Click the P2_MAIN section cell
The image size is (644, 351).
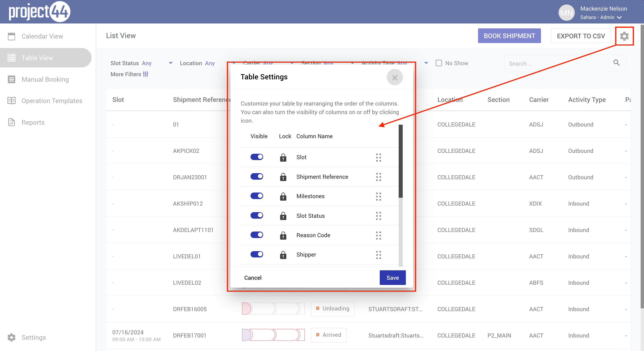pyautogui.click(x=499, y=335)
